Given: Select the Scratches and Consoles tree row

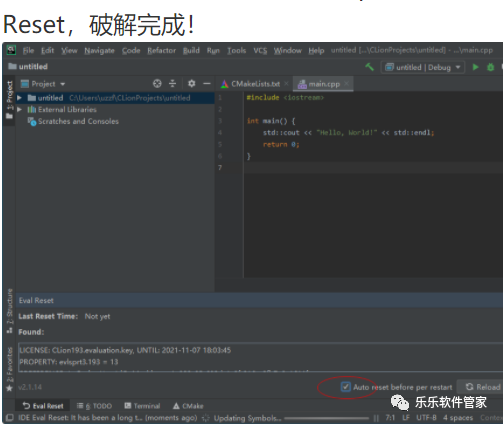Looking at the screenshot, I should point(115,121).
